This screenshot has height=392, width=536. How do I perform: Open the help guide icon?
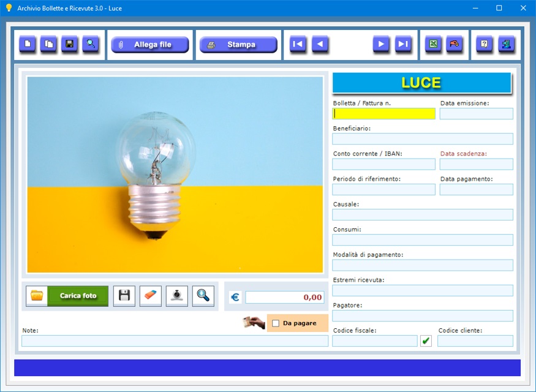click(x=485, y=44)
